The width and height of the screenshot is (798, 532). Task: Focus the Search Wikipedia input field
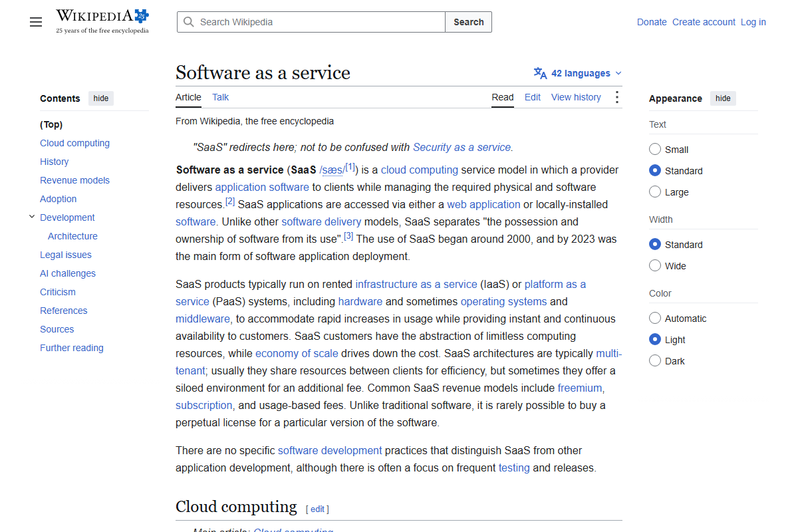(x=311, y=22)
